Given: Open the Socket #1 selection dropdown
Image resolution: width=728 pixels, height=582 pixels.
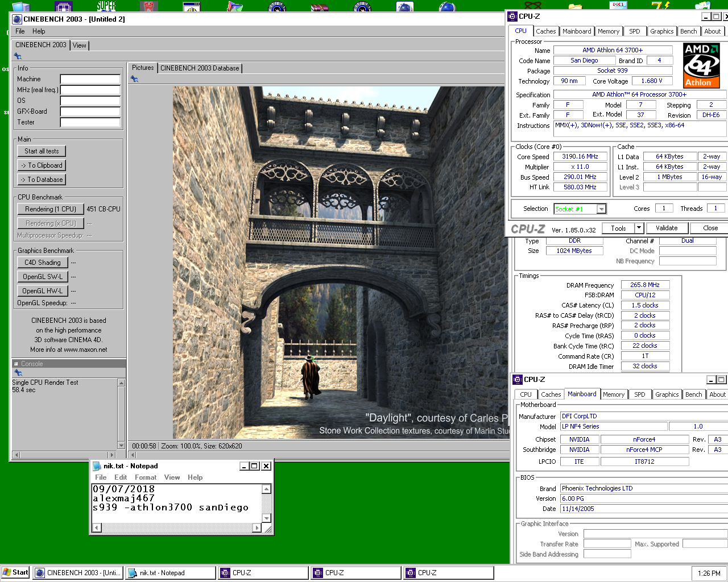Looking at the screenshot, I should [x=601, y=209].
